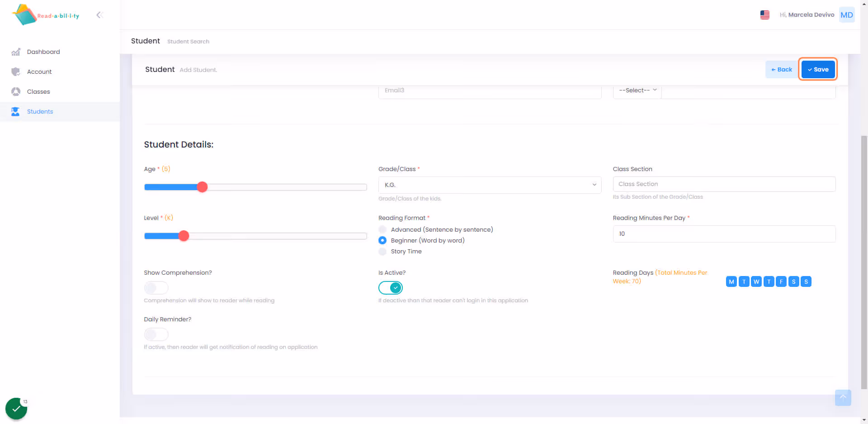Click the Level slider handle

184,236
